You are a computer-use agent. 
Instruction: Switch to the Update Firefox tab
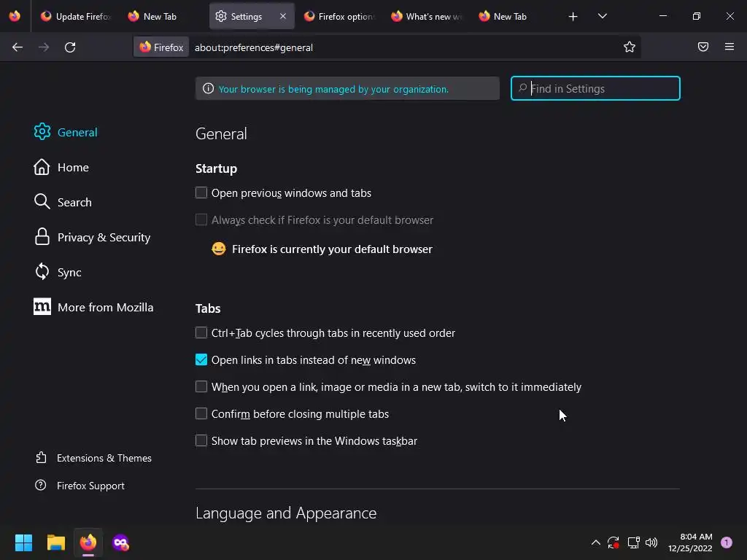click(77, 17)
